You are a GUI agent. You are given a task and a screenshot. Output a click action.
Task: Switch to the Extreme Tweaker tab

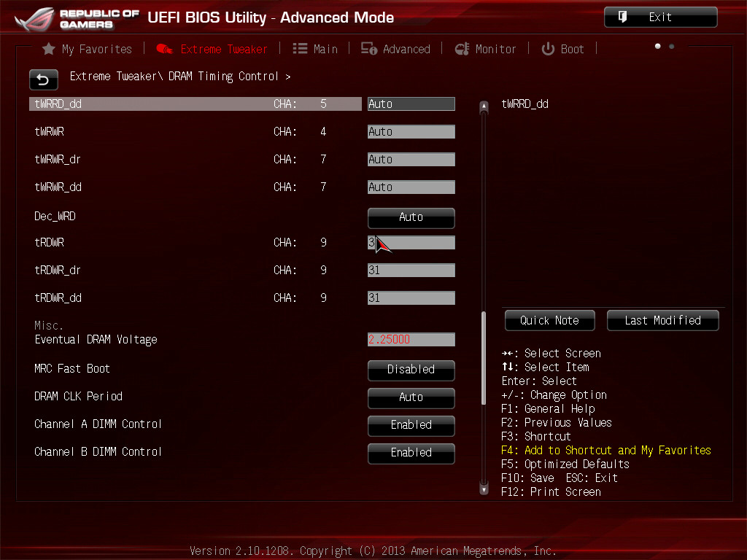[x=212, y=49]
